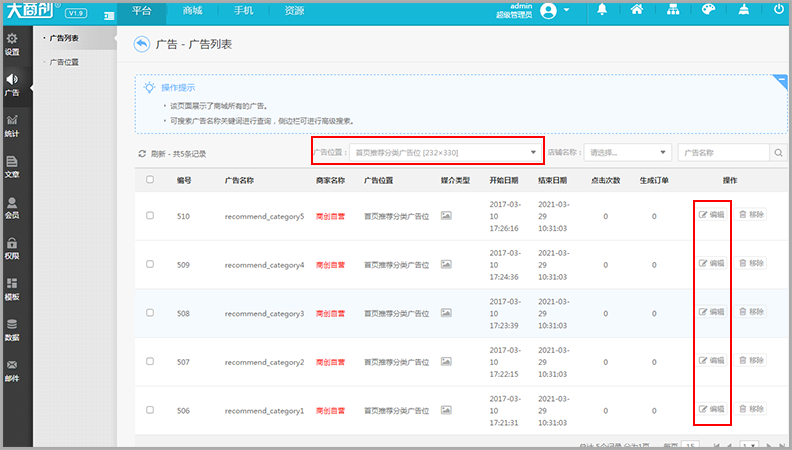Select the 广告 sidebar icon
This screenshot has width=792, height=450.
(12, 85)
